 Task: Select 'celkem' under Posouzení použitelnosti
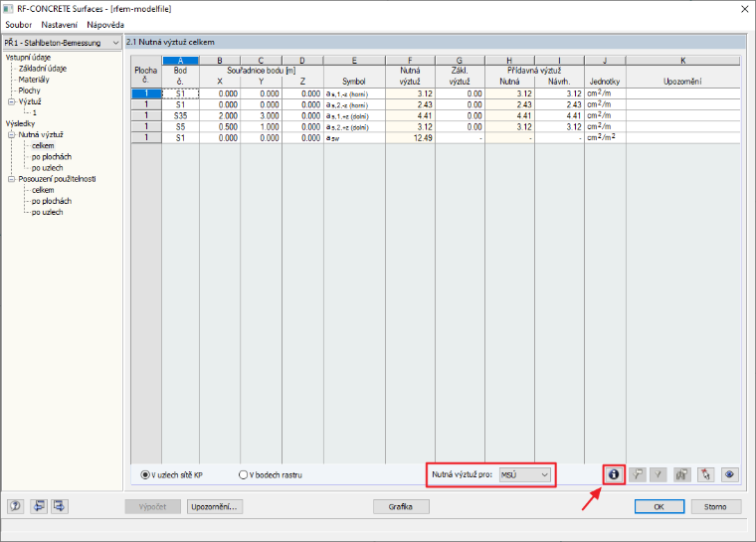click(x=43, y=190)
